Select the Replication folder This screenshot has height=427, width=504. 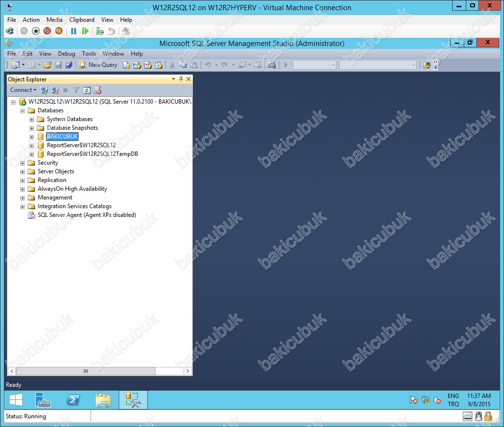point(52,180)
